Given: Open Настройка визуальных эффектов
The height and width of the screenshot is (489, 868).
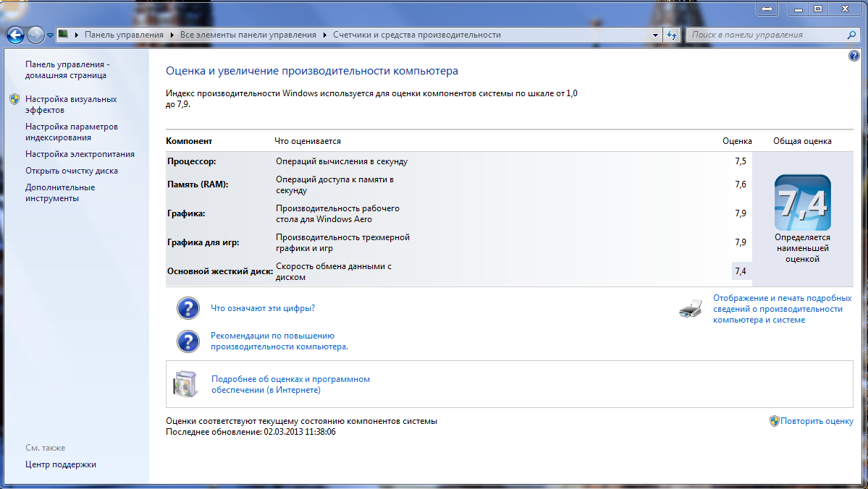Looking at the screenshot, I should point(71,105).
